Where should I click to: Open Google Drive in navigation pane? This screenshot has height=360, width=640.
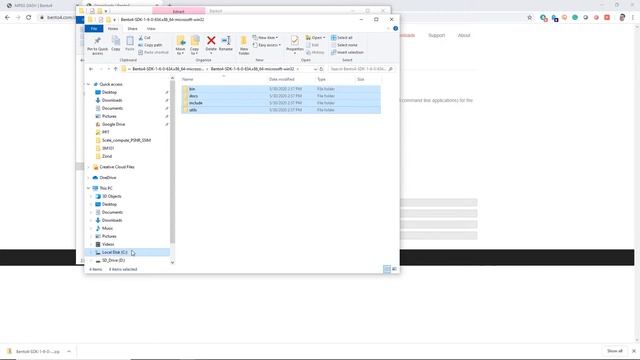tap(113, 124)
